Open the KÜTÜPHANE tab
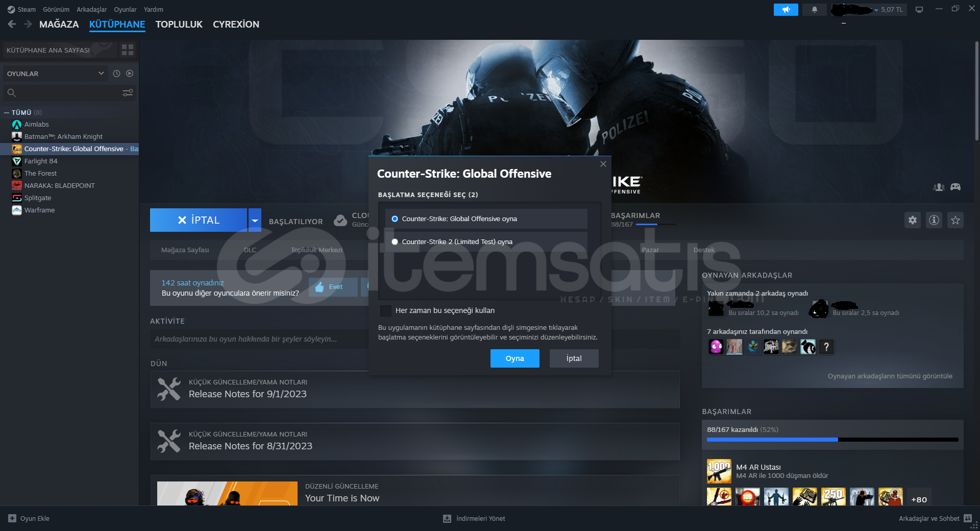Screen dimensions: 980x531 tap(117, 24)
